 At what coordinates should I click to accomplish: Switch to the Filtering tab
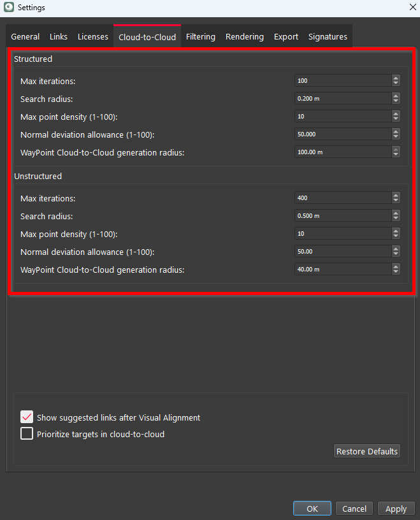click(x=201, y=37)
